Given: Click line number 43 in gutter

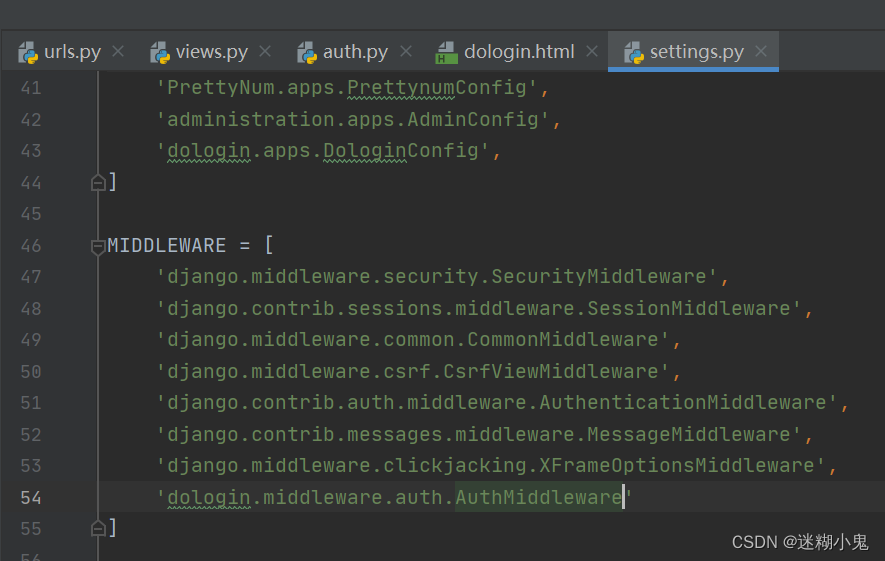Looking at the screenshot, I should [31, 151].
